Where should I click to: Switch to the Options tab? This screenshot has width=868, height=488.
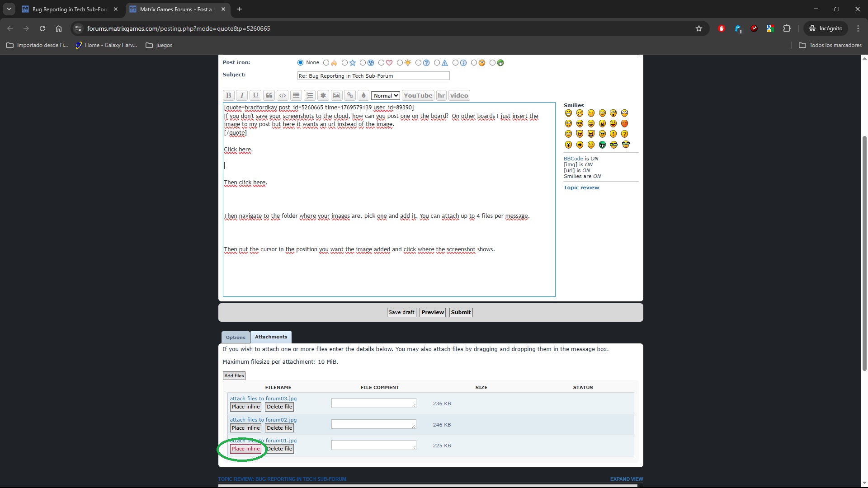tap(235, 337)
